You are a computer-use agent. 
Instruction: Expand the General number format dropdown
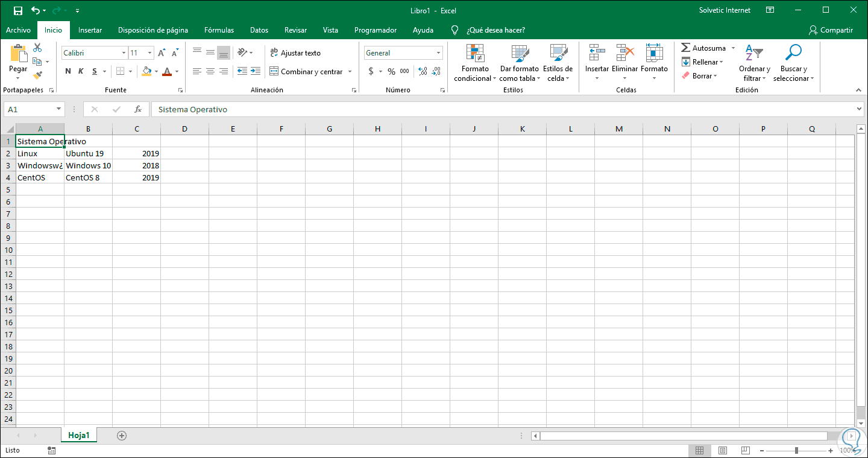tap(438, 53)
